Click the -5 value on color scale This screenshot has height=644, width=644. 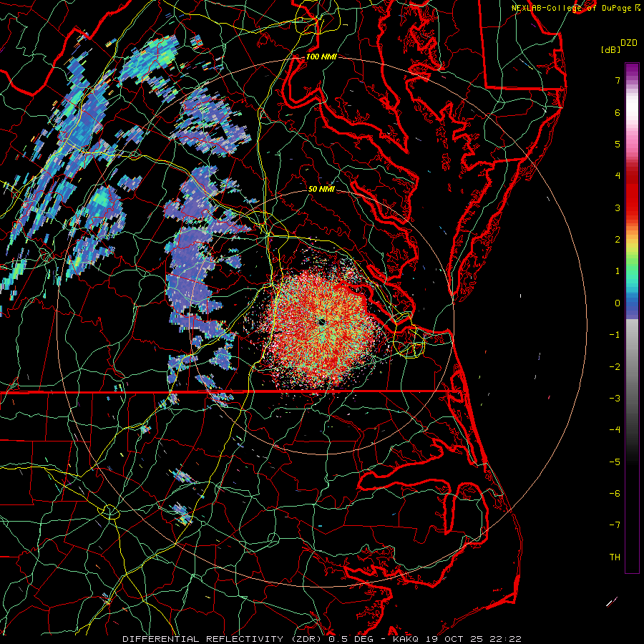[x=615, y=462]
